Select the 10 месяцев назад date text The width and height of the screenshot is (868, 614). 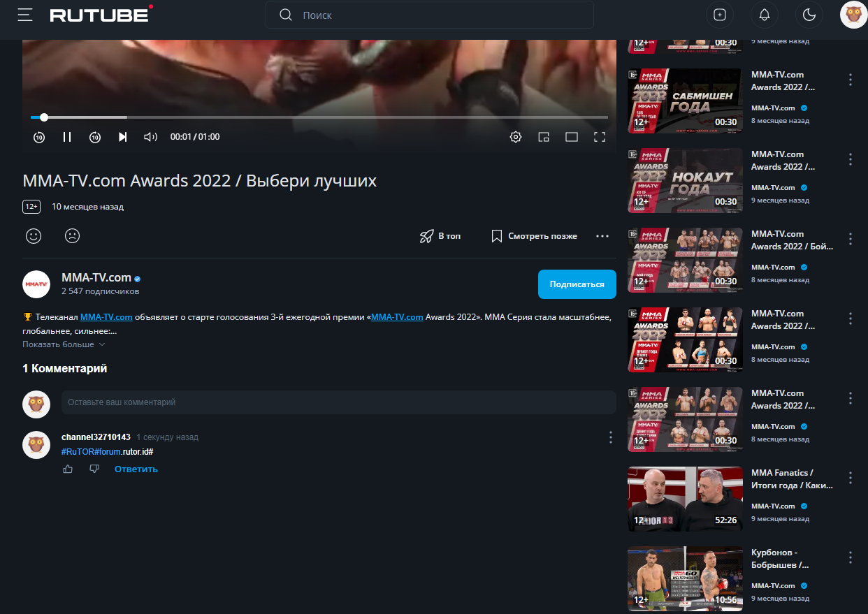tap(87, 207)
